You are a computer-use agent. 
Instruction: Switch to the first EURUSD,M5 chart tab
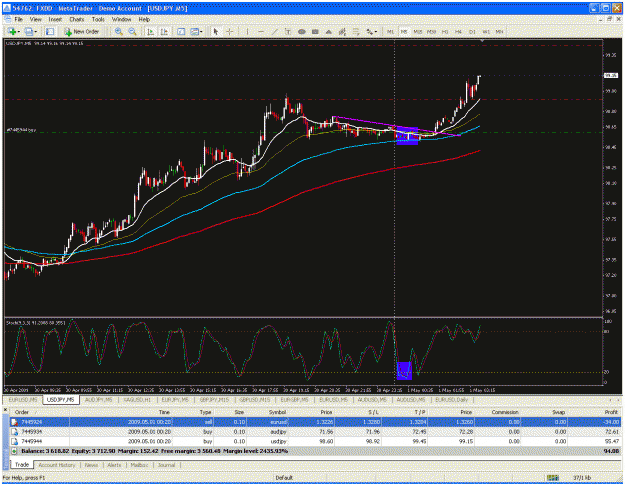pos(23,399)
